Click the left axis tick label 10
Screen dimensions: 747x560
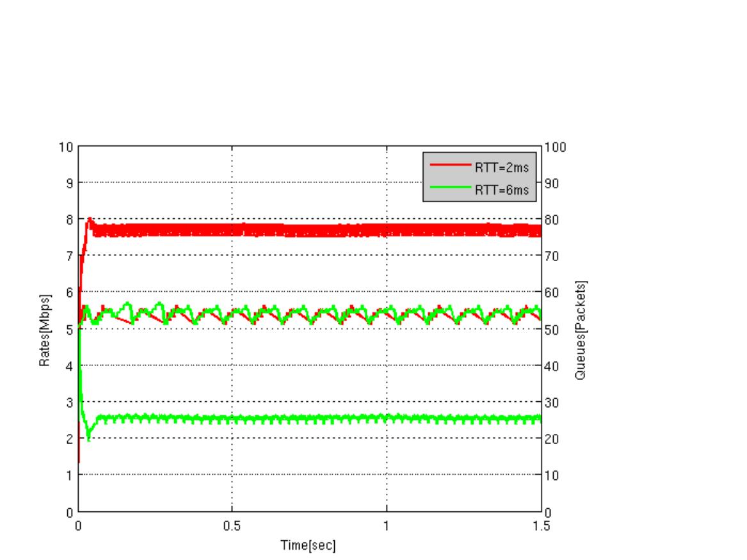pyautogui.click(x=66, y=147)
